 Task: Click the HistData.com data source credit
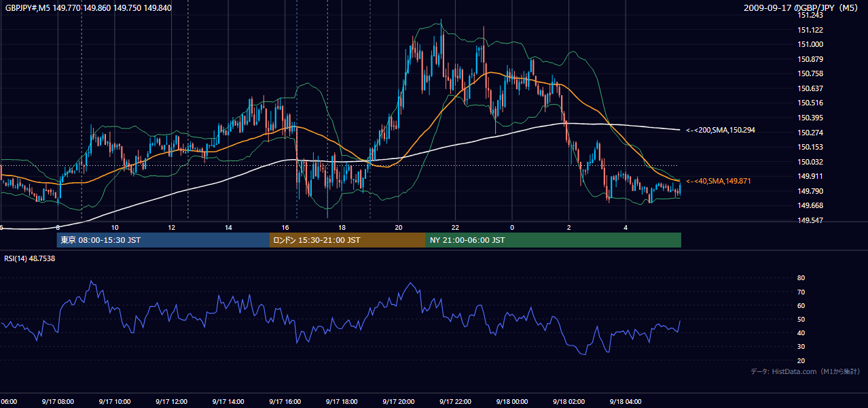pos(806,371)
